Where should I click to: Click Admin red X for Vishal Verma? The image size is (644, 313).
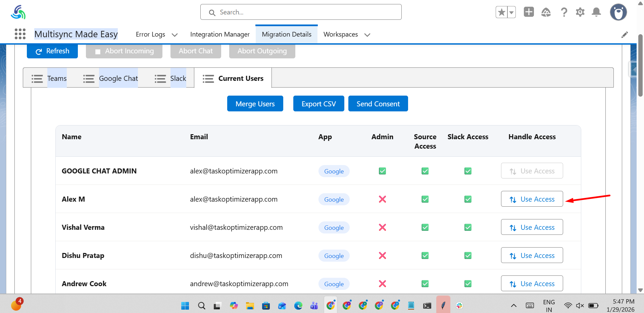click(x=382, y=227)
